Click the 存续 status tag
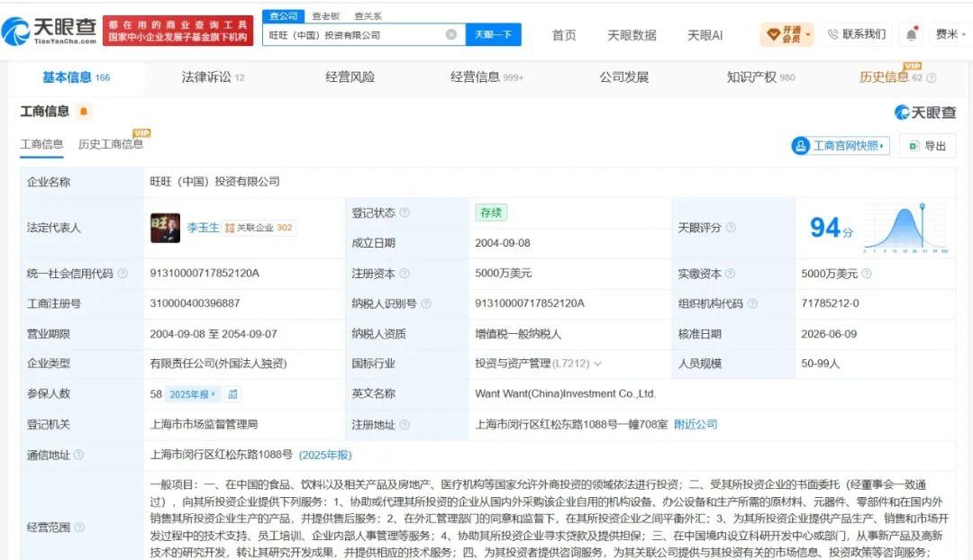This screenshot has width=973, height=560. coord(491,212)
